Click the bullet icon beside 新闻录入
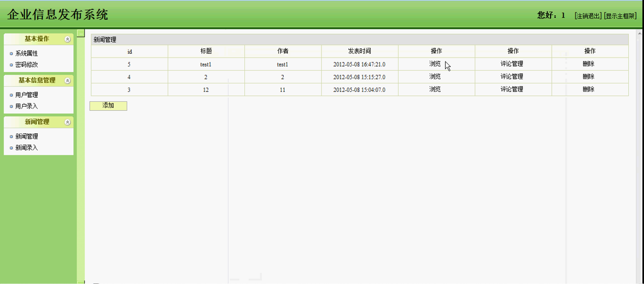This screenshot has width=644, height=284. click(x=11, y=148)
